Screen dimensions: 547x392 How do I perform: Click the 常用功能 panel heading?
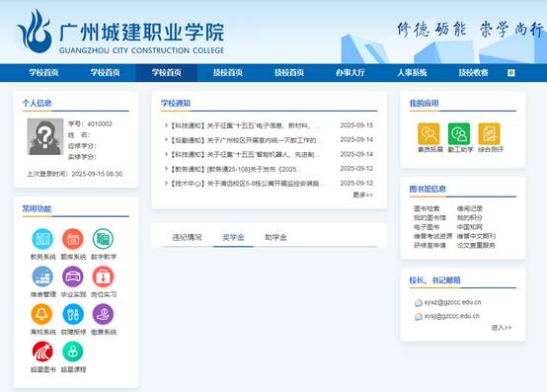[37, 208]
